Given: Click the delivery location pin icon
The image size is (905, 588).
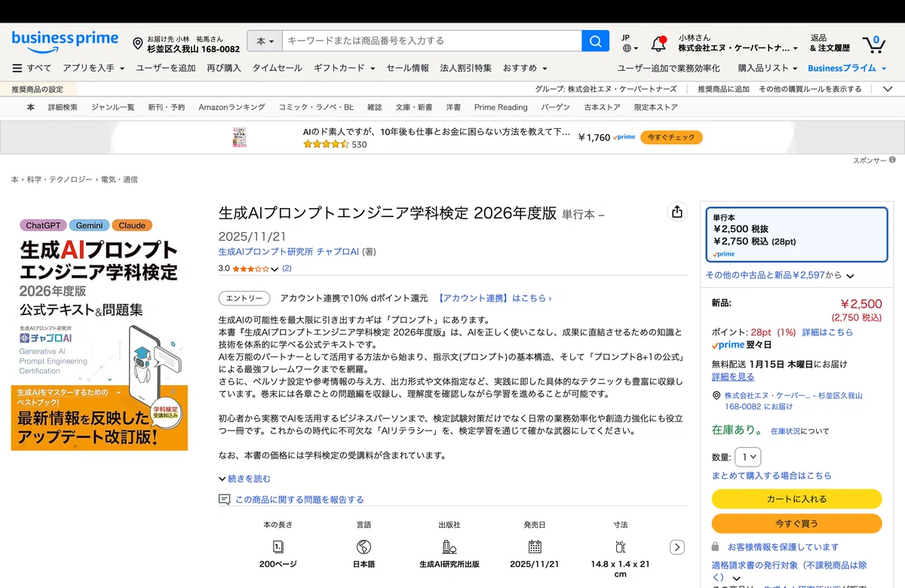Looking at the screenshot, I should tap(138, 44).
